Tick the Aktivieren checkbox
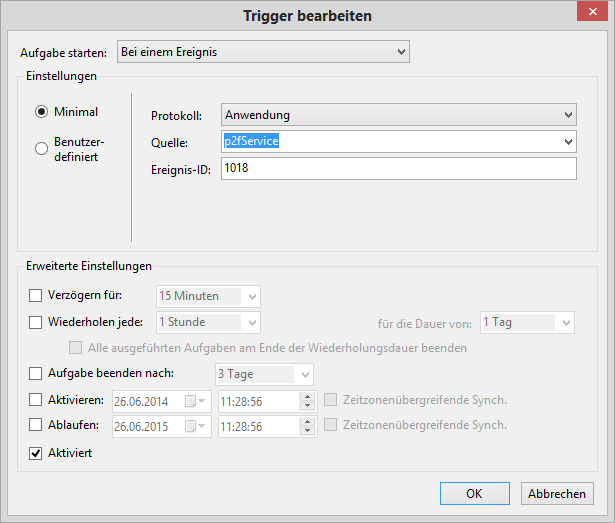 coord(36,400)
